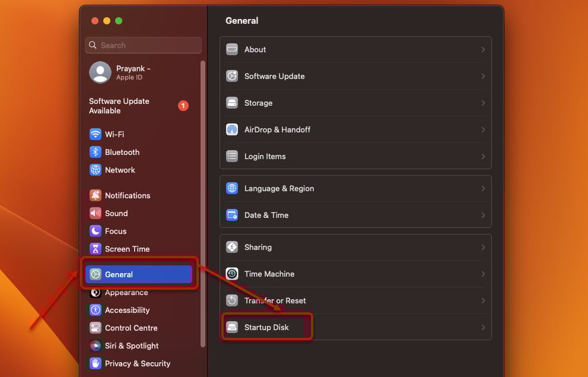Click the Bluetooth icon in sidebar
The width and height of the screenshot is (588, 377).
tap(96, 152)
